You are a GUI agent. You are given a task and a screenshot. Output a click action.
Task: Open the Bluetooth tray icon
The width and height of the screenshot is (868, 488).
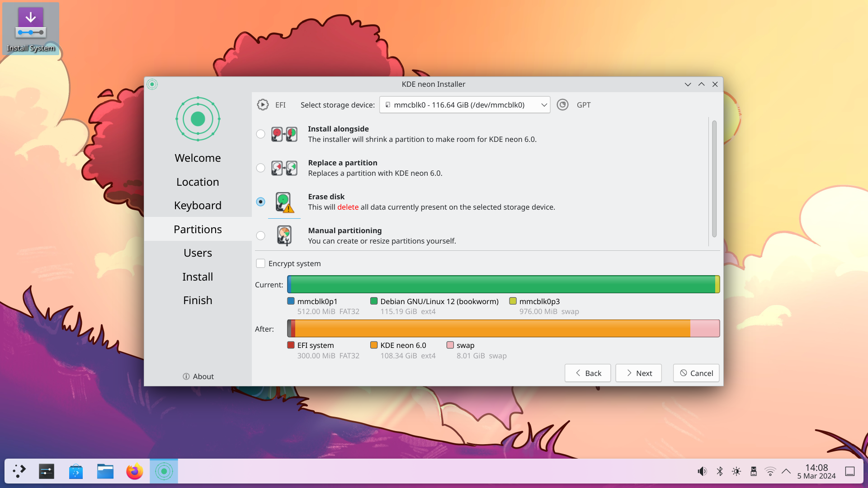pos(720,471)
